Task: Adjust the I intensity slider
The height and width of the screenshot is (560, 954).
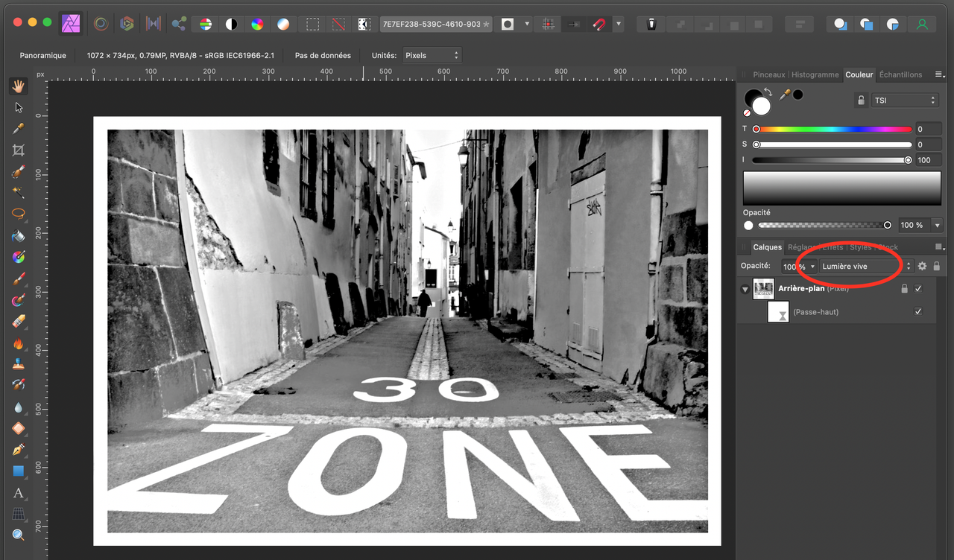Action: pyautogui.click(x=832, y=160)
